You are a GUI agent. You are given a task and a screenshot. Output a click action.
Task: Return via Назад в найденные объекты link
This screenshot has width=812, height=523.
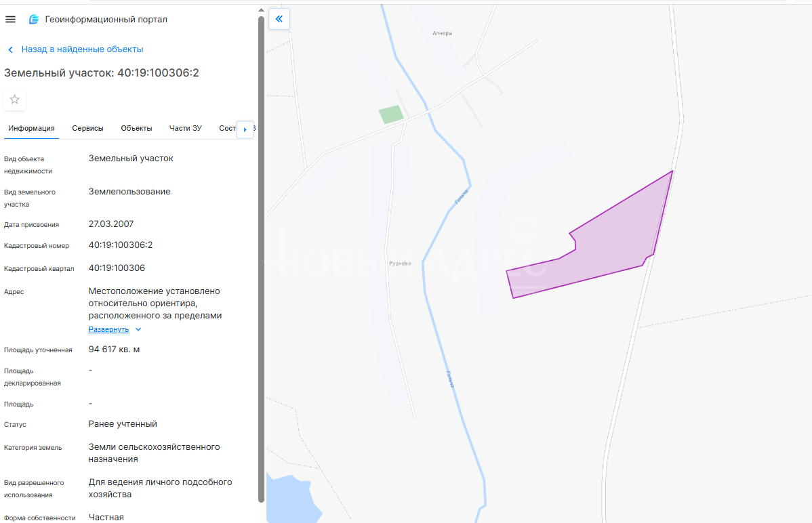82,49
